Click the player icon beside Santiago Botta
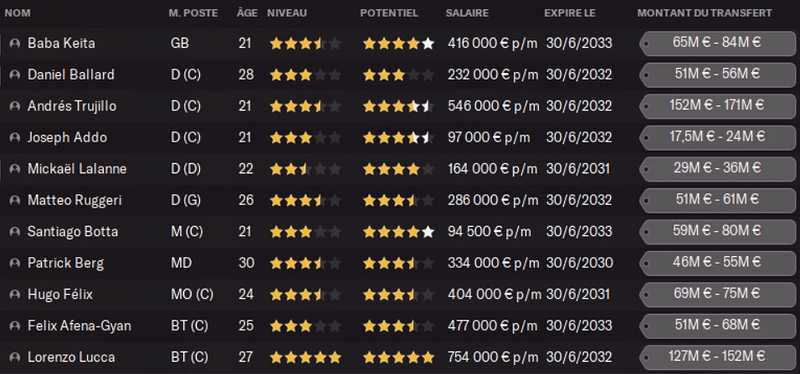The image size is (800, 374). click(x=14, y=232)
